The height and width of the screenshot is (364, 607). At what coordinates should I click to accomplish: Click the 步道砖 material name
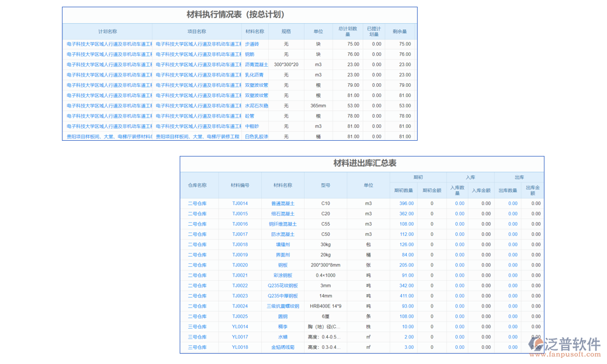254,44
